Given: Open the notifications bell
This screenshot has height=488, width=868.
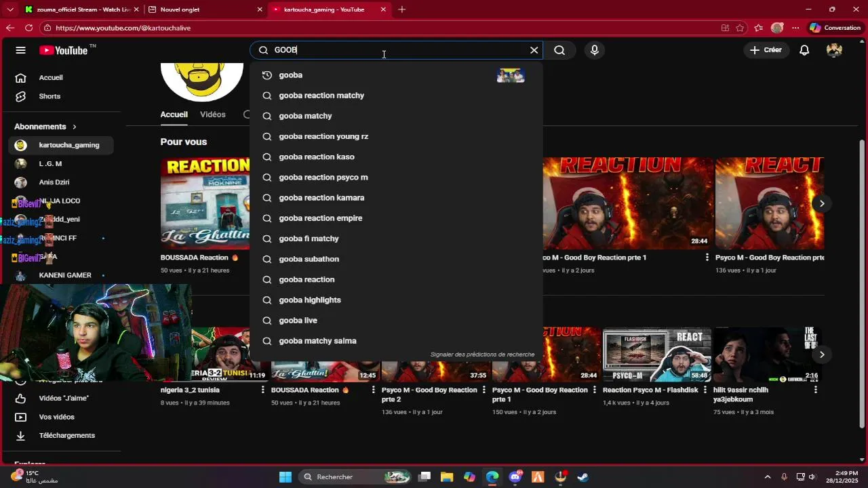Looking at the screenshot, I should pyautogui.click(x=804, y=50).
